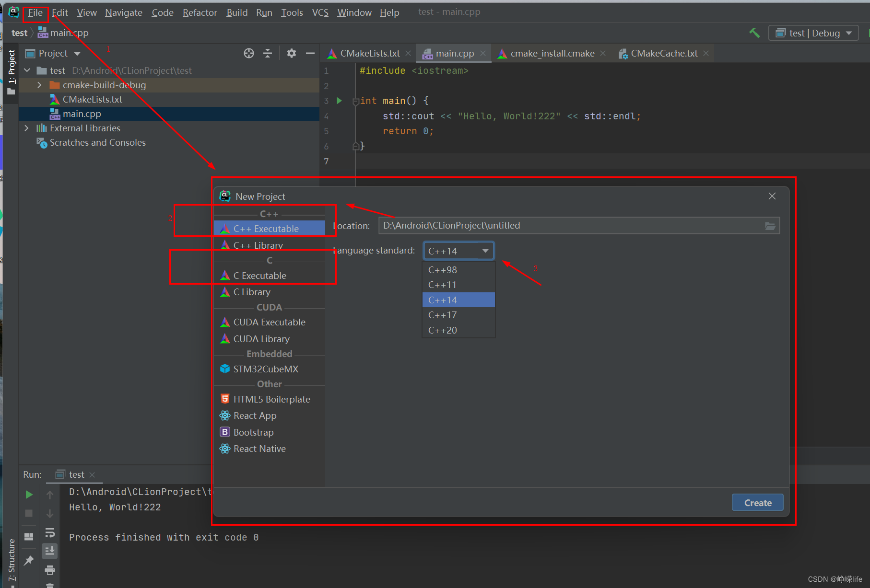This screenshot has height=588, width=870.
Task: Toggle soft-wrap icon in Run panel
Action: coord(50,532)
